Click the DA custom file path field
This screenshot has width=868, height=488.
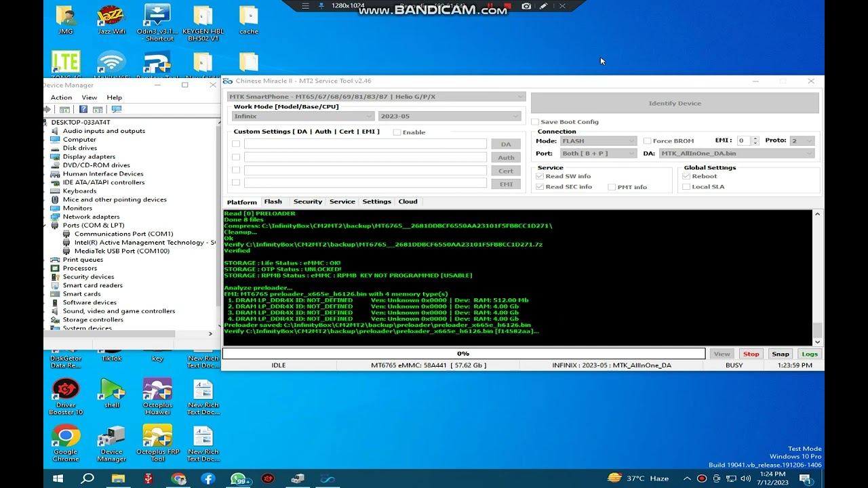point(366,144)
